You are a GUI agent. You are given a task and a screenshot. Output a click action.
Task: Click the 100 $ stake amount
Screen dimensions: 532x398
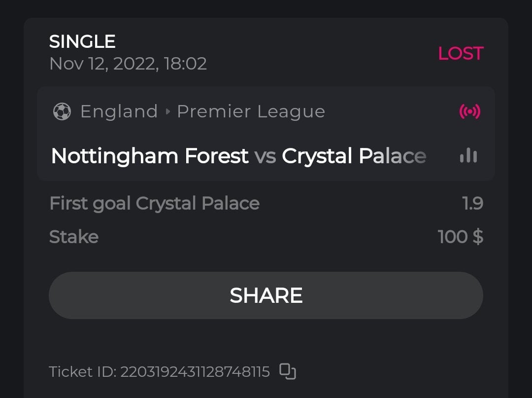click(x=460, y=237)
